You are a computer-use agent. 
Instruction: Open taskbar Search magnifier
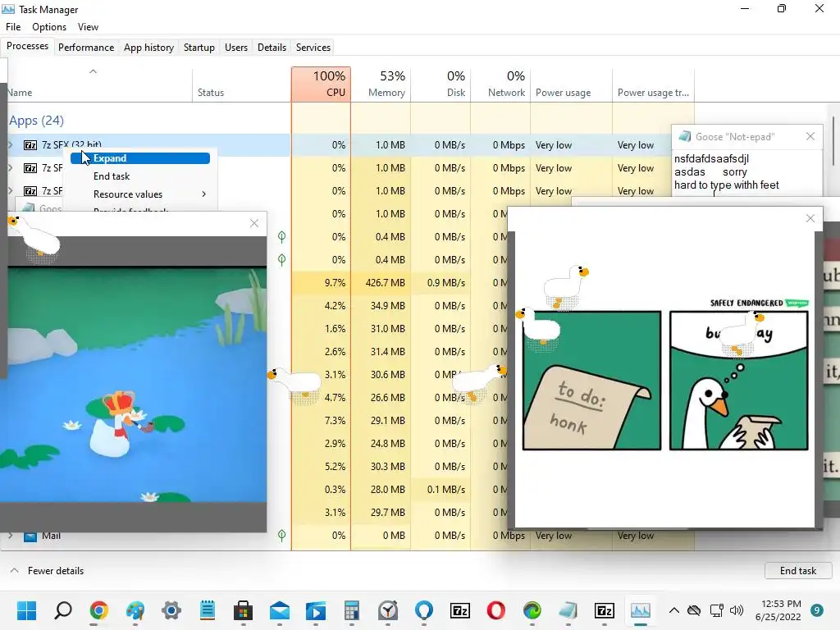[63, 609]
